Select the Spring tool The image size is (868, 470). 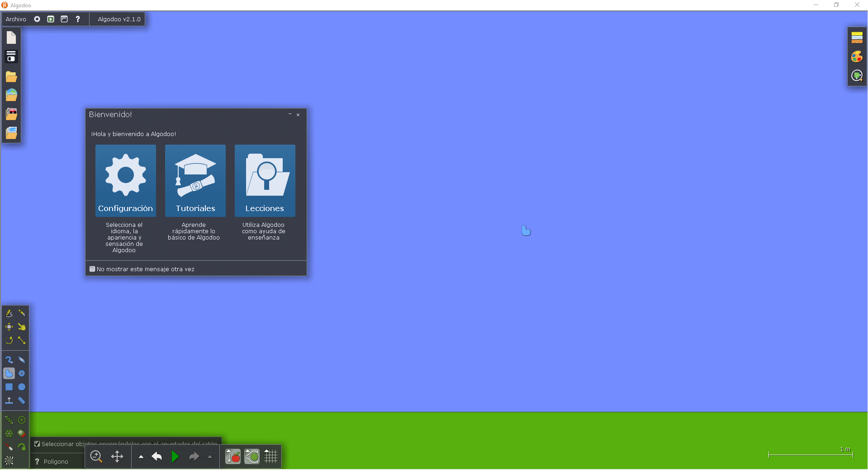9,420
